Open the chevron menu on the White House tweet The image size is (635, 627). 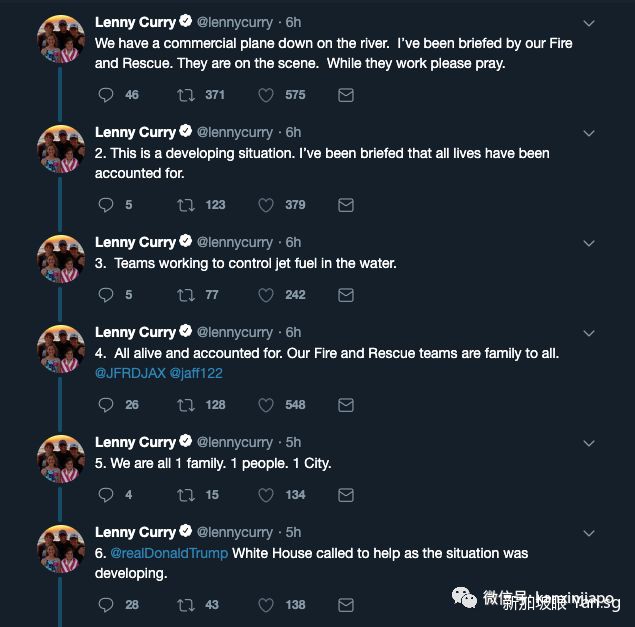590,533
